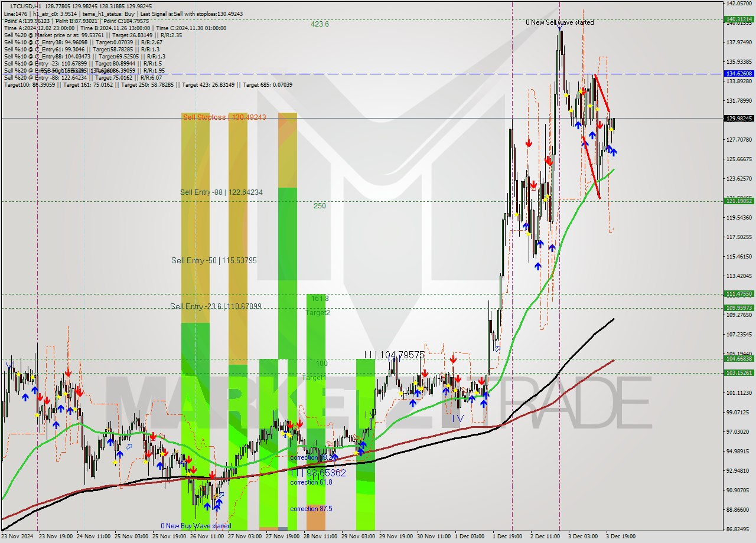The image size is (756, 543).
Task: Click the 423.6 Fibonacci level label
Action: pos(320,24)
